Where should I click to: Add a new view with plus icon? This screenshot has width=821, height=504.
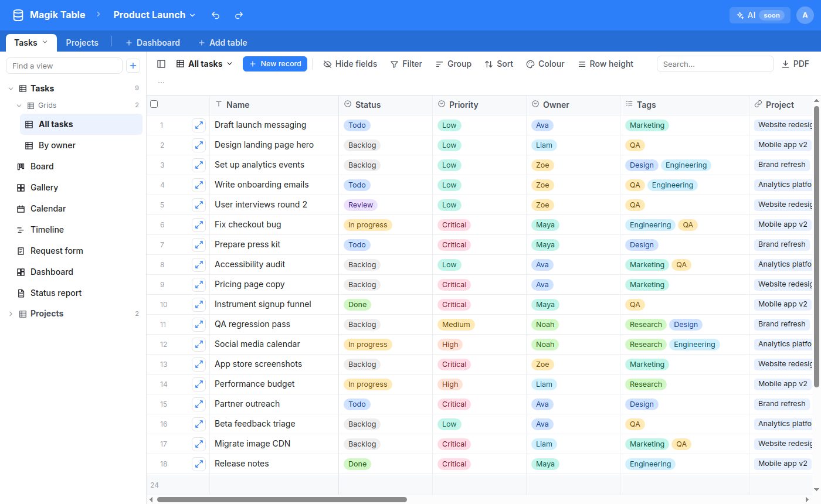[133, 66]
